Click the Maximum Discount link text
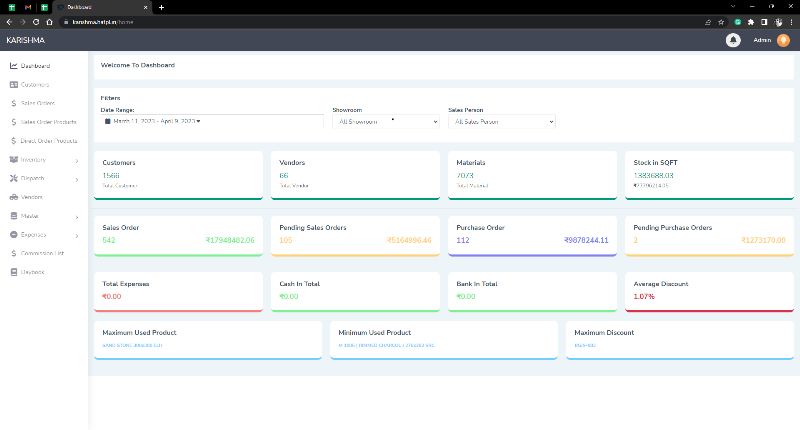 [585, 345]
